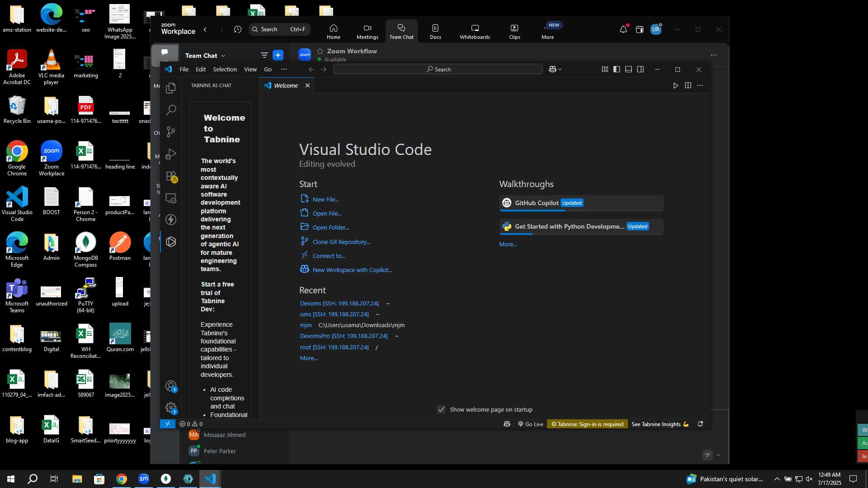Click the Connect to... link
Screen dimensions: 868x488
pos(329,256)
